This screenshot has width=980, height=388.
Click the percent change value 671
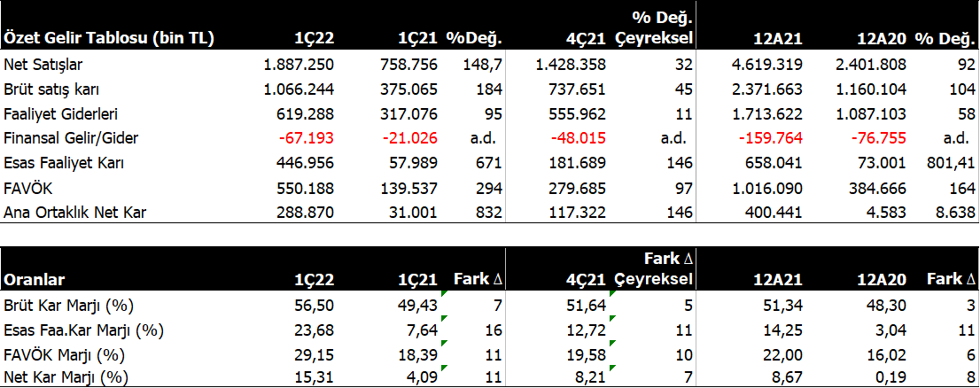coord(491,163)
